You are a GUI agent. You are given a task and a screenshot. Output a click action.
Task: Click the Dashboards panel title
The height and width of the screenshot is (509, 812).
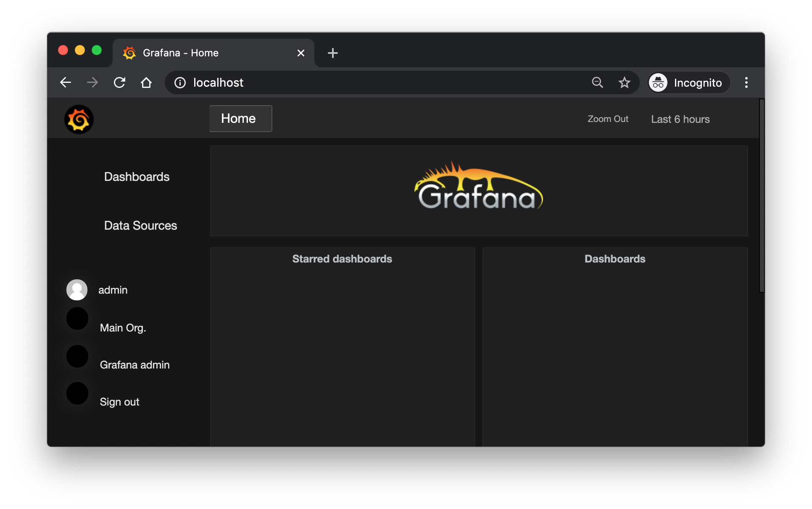615,259
